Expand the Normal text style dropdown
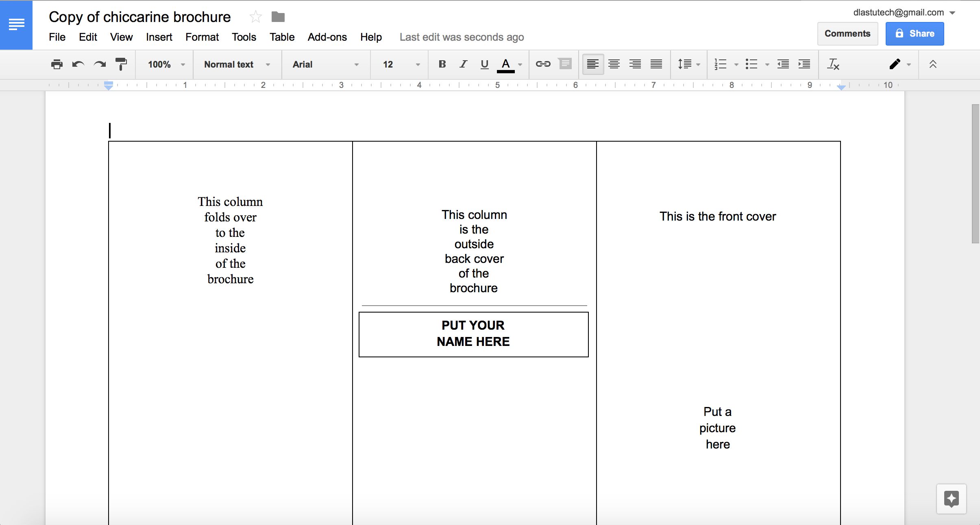The image size is (980, 525). tap(270, 64)
